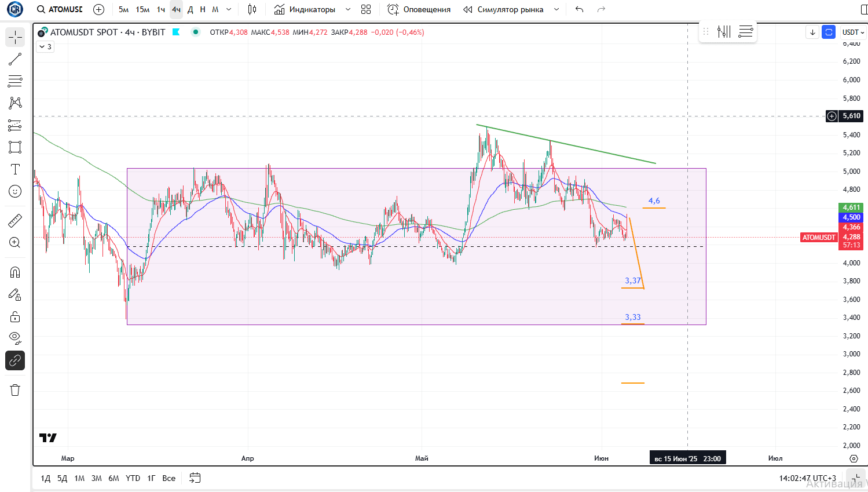Open the Оповещения alerts button

419,9
